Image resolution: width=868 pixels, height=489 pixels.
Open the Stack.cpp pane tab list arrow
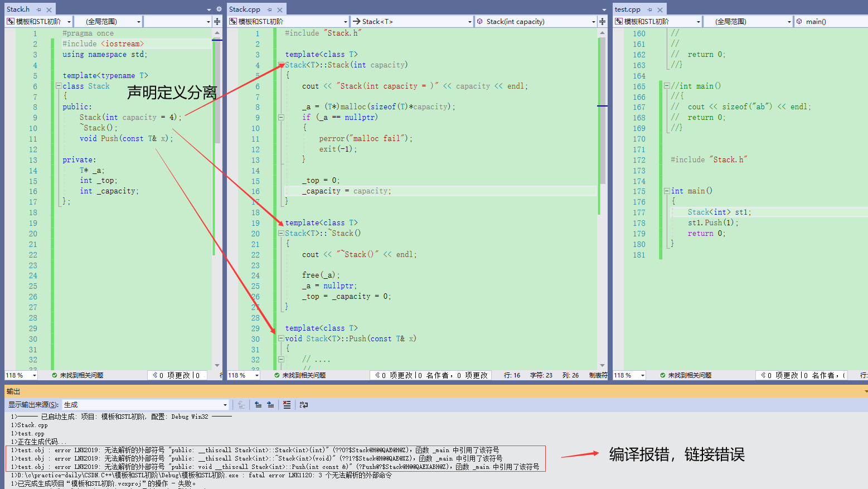pos(604,9)
